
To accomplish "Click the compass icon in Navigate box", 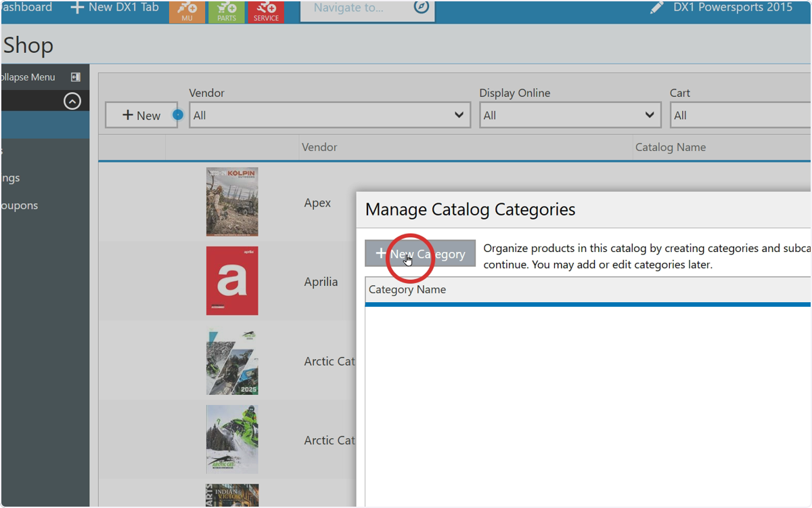I will click(x=421, y=7).
